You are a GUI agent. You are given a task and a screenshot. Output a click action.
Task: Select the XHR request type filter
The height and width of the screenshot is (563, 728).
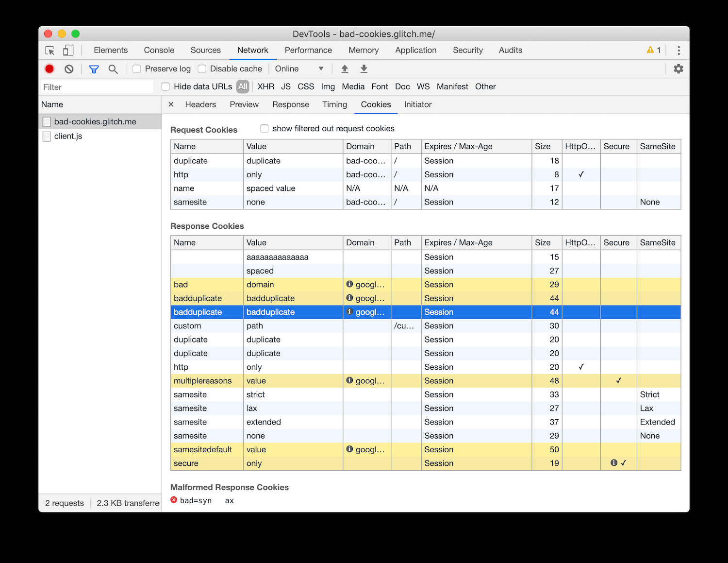point(265,86)
